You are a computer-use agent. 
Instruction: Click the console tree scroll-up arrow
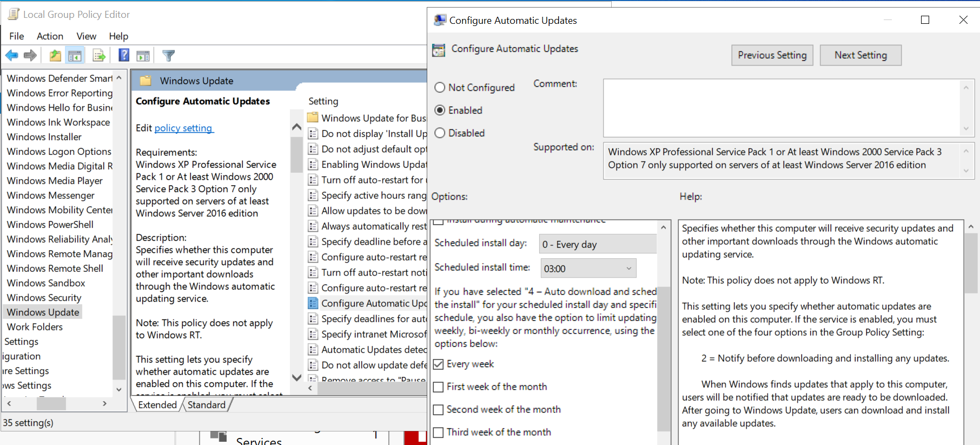click(119, 78)
